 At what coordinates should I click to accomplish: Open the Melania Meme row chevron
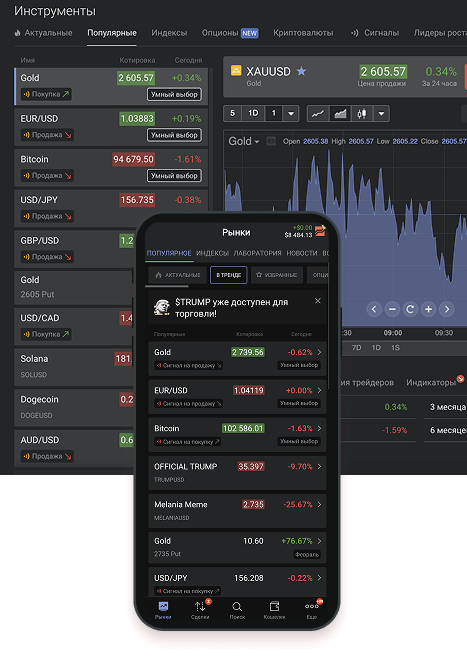(x=319, y=504)
